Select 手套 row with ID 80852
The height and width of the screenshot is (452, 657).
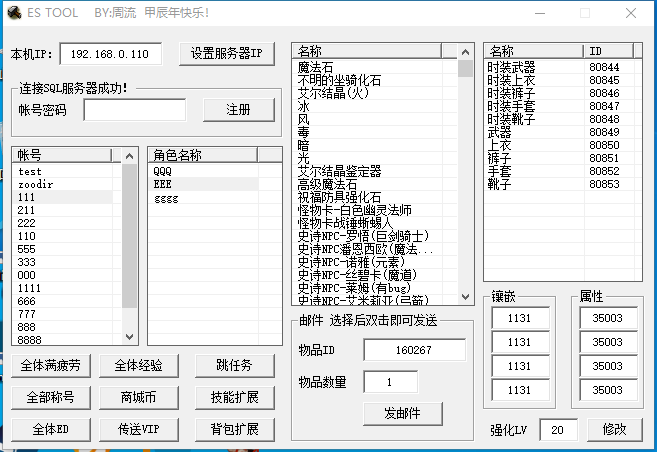(559, 171)
